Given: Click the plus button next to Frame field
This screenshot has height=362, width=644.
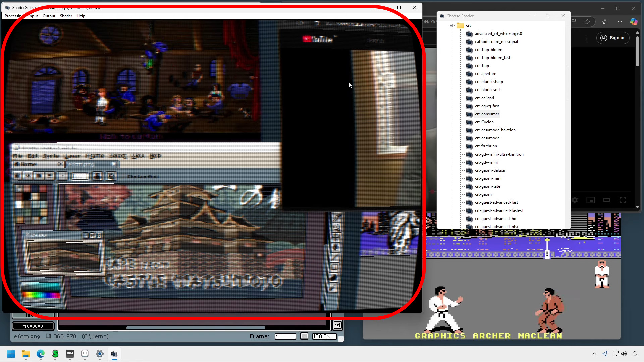Looking at the screenshot, I should click(x=304, y=336).
